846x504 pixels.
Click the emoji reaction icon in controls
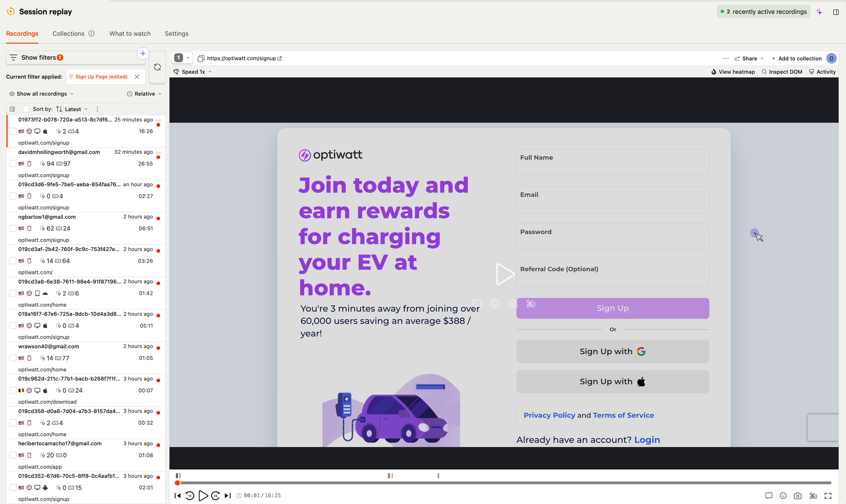pyautogui.click(x=783, y=496)
